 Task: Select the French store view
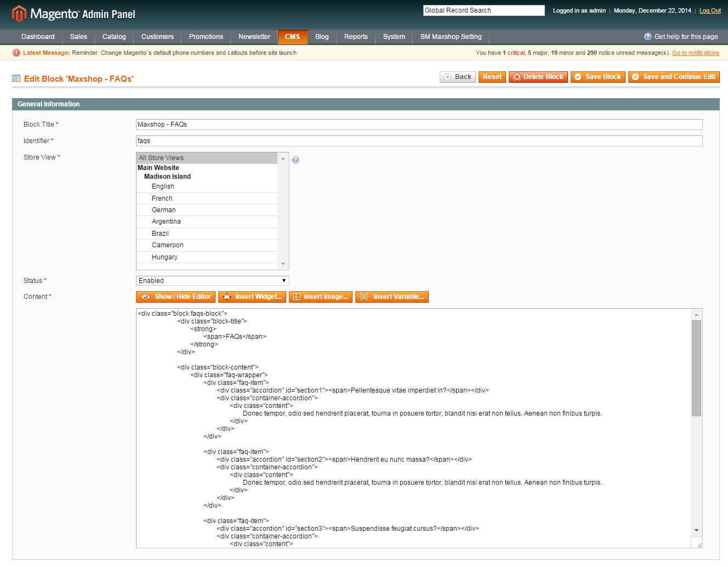pyautogui.click(x=207, y=199)
